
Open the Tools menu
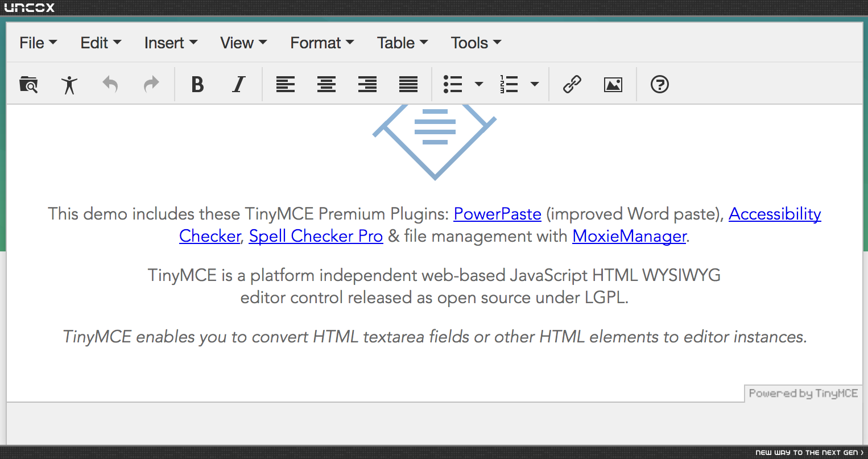click(476, 43)
